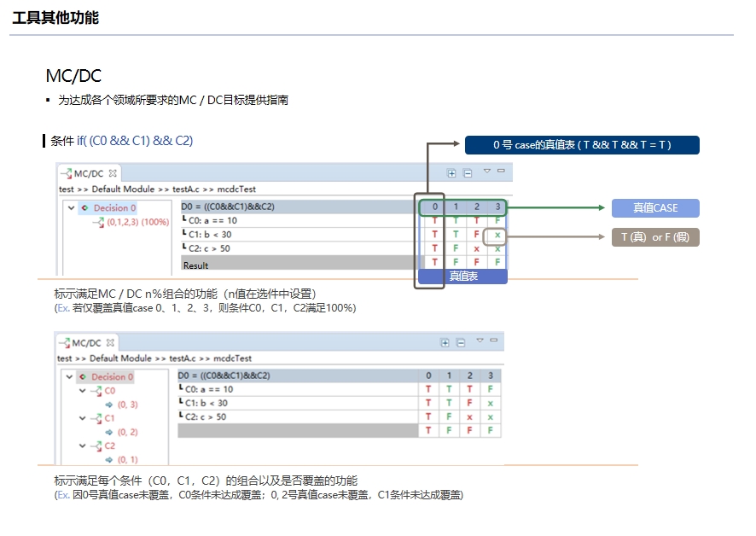Collapse Decision 0 in upper panel tree

coord(72,208)
